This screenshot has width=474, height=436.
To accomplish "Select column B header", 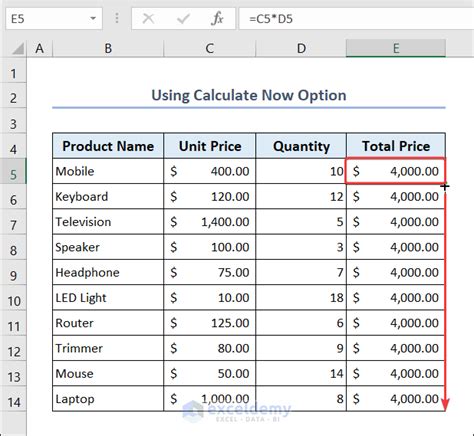I will click(108, 49).
